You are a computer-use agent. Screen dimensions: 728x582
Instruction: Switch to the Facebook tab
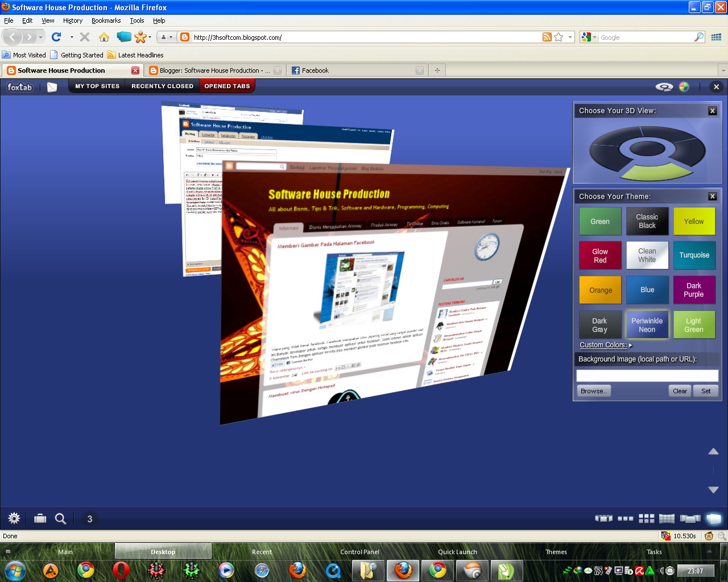tap(357, 70)
